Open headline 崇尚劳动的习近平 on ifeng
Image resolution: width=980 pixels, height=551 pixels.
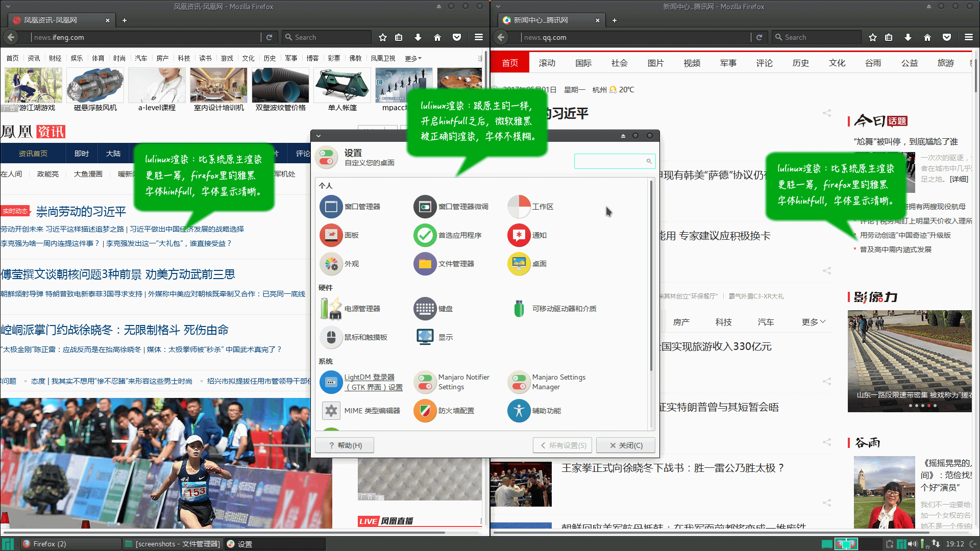(81, 211)
